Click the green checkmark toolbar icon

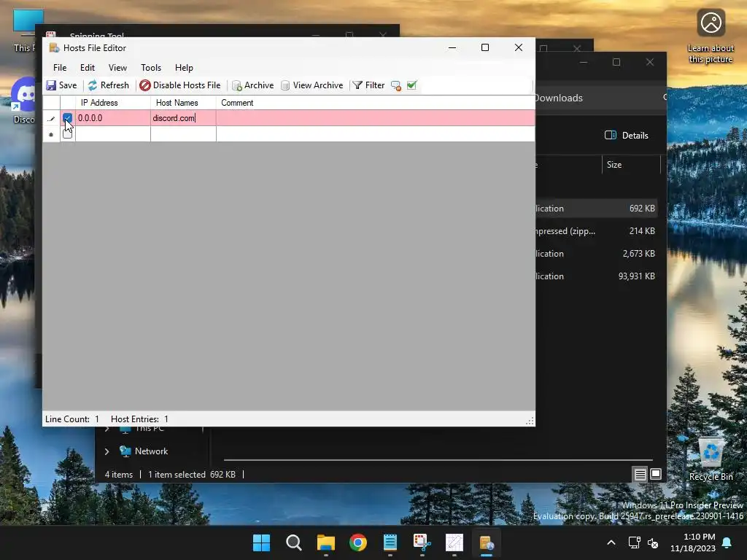pyautogui.click(x=412, y=85)
